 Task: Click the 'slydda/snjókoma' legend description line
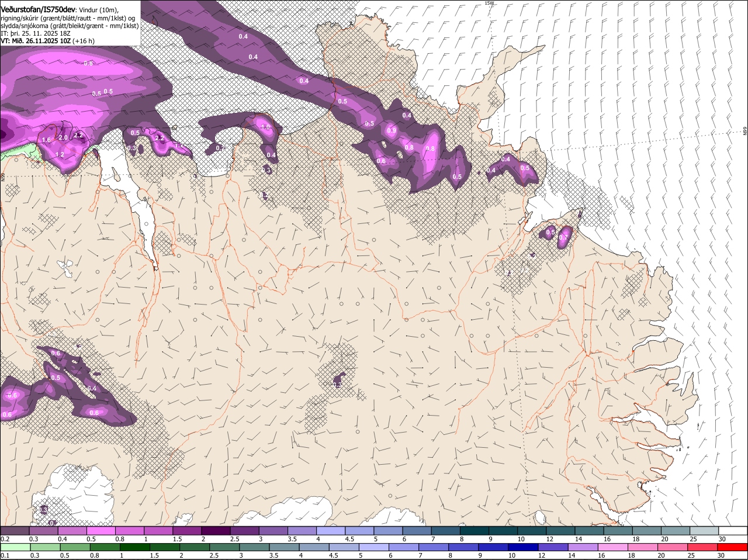(x=70, y=26)
